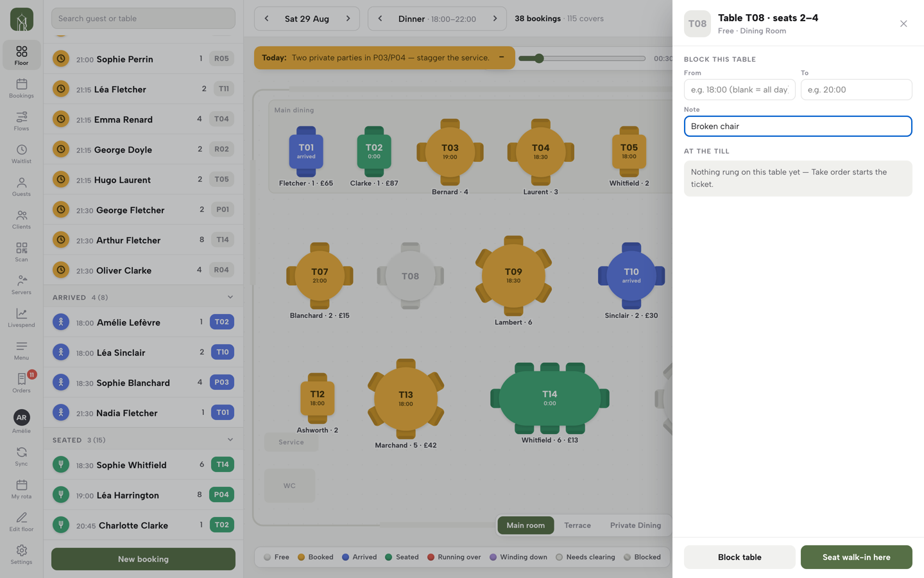The height and width of the screenshot is (578, 924).
Task: Click the time slider handle
Action: (x=539, y=58)
